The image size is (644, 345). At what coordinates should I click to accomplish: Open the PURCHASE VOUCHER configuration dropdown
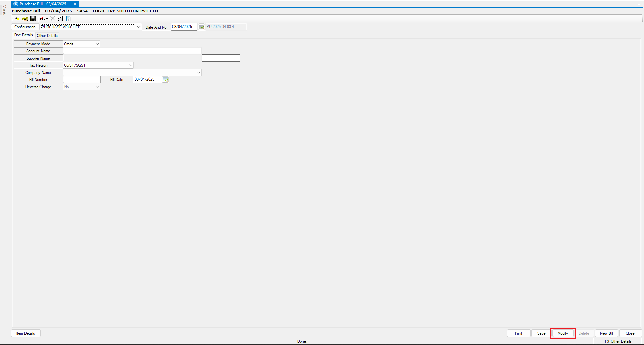[138, 27]
